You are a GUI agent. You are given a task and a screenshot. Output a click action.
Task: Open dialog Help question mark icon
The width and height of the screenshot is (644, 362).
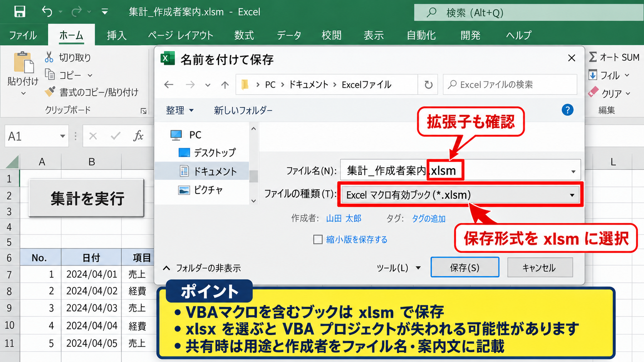[567, 110]
